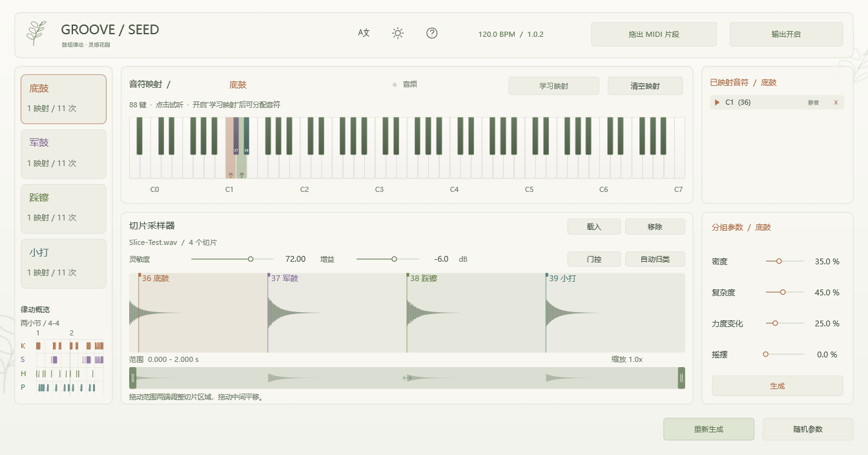Click the 踩镲 slice waveform region

(476, 313)
